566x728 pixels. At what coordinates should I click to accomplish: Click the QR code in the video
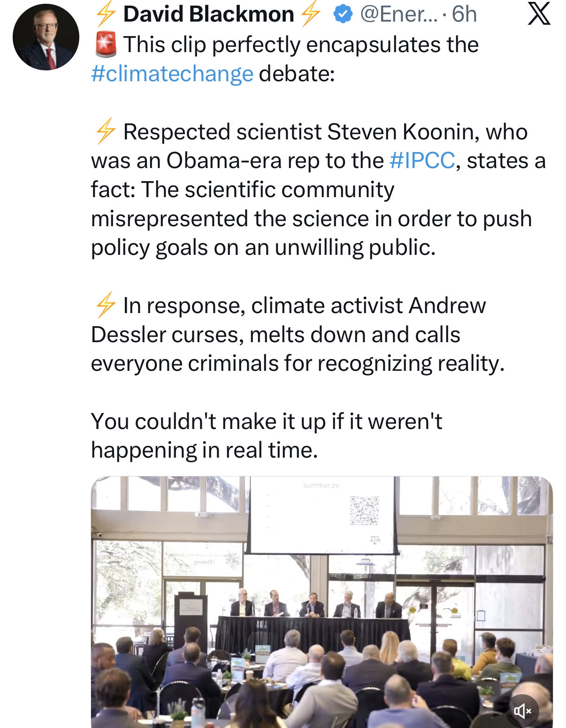tap(364, 510)
